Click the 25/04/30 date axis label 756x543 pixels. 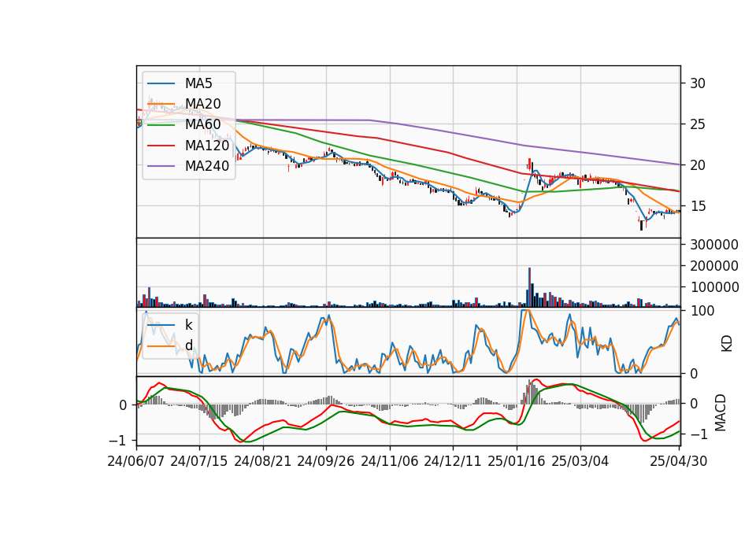click(679, 461)
